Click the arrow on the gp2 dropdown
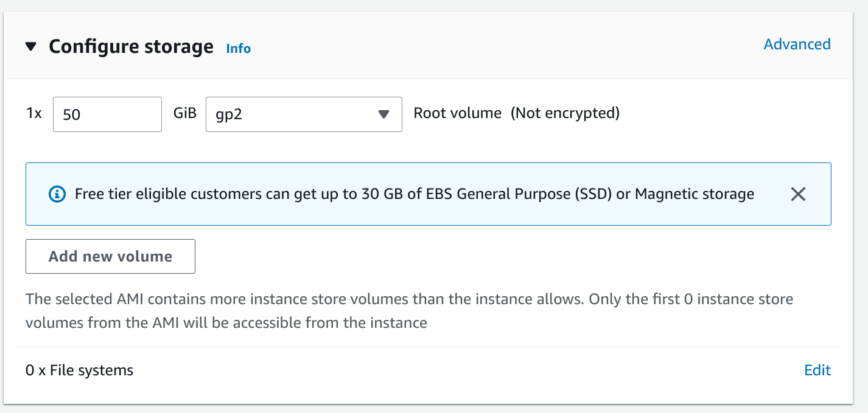Screen dimensions: 868x413 coord(383,114)
